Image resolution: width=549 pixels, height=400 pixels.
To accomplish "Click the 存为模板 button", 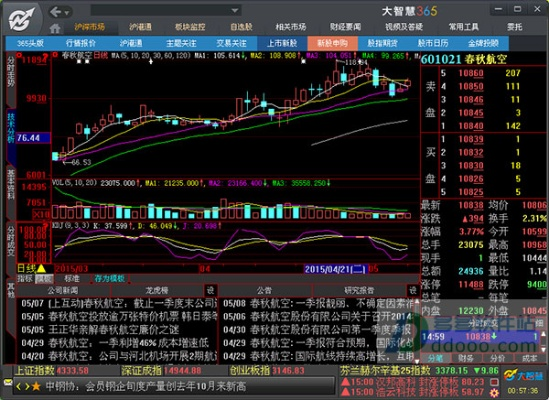I will point(110,279).
